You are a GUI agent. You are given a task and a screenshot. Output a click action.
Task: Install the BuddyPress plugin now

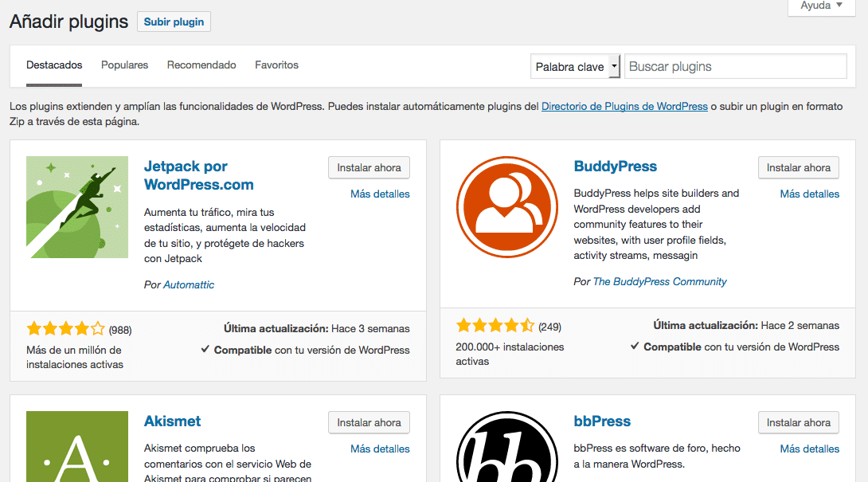(798, 168)
